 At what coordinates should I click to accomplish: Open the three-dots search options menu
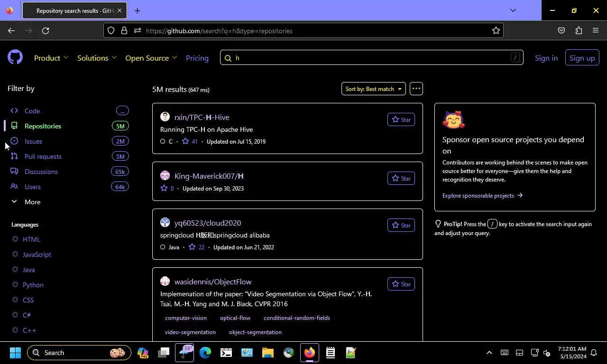416,89
